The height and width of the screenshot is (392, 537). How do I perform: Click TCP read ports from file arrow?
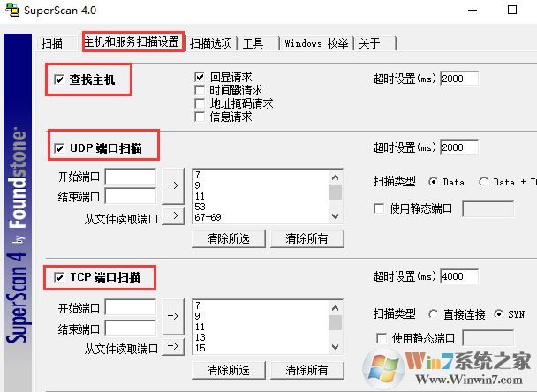pyautogui.click(x=172, y=348)
